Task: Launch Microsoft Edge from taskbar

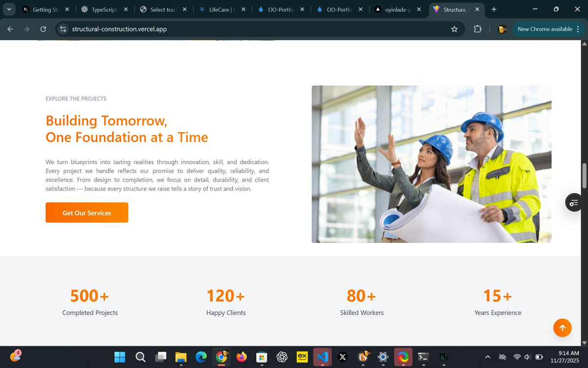Action: click(x=201, y=357)
